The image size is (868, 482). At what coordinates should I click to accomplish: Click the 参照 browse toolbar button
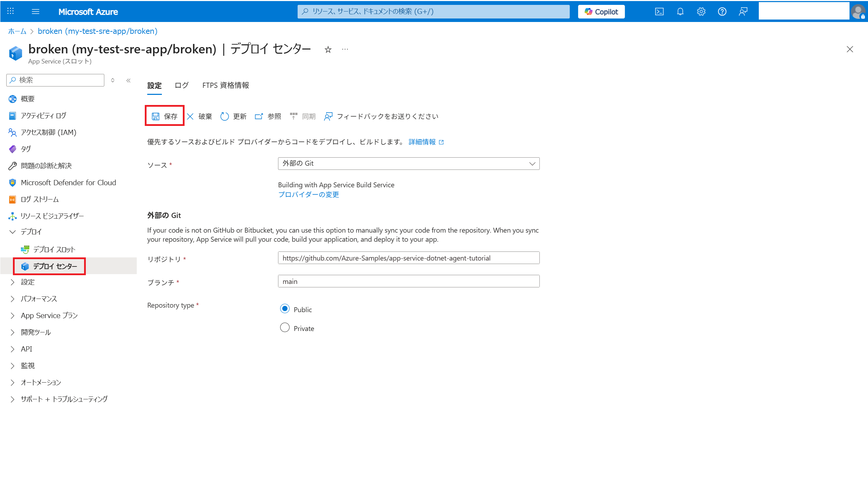point(268,116)
